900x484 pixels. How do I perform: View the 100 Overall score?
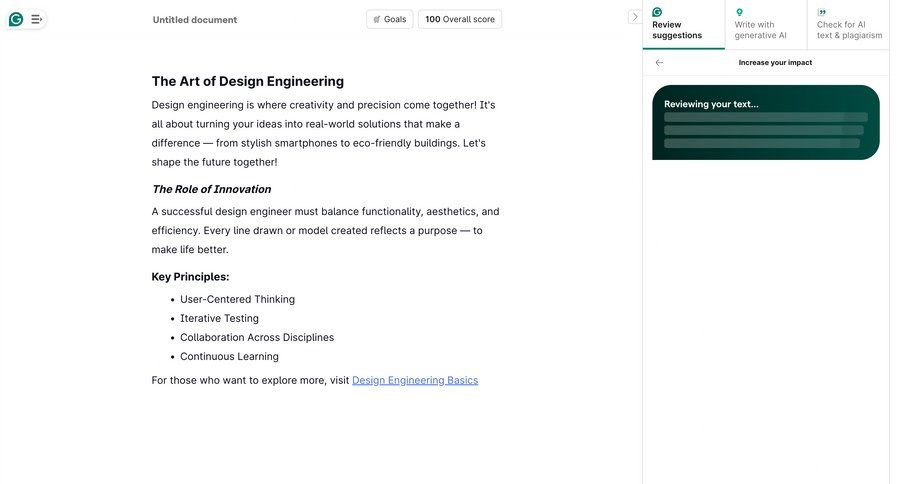point(460,19)
